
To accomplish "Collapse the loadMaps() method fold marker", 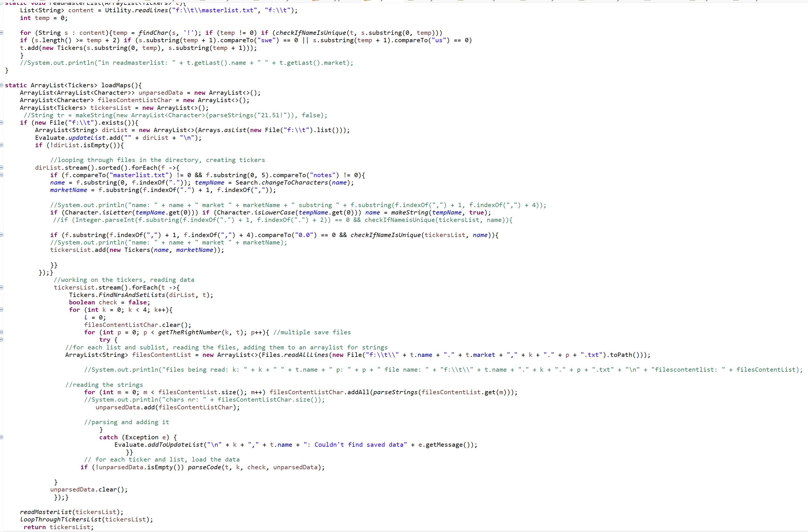I will point(2,85).
